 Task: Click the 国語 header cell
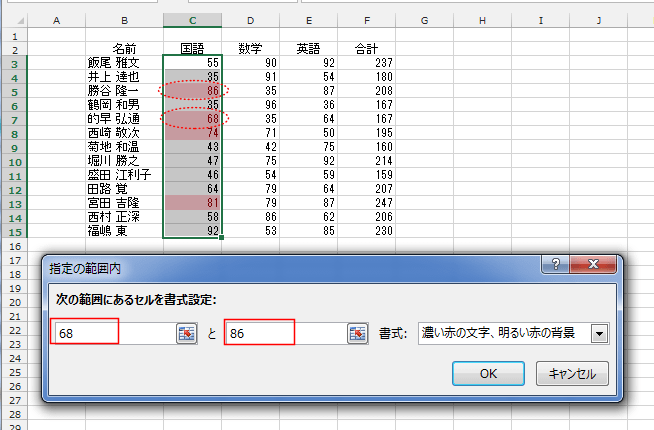192,49
